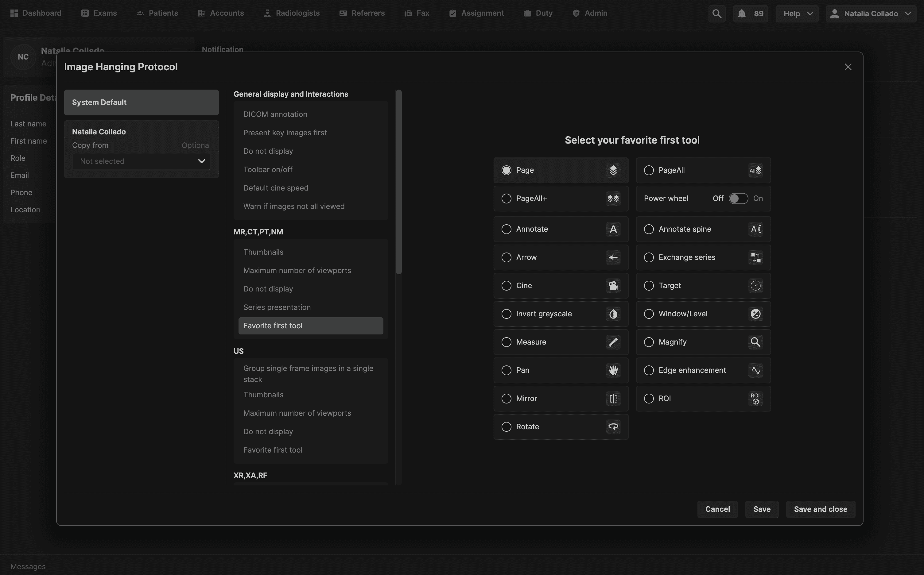
Task: Click the Cine camera icon
Action: tap(613, 286)
